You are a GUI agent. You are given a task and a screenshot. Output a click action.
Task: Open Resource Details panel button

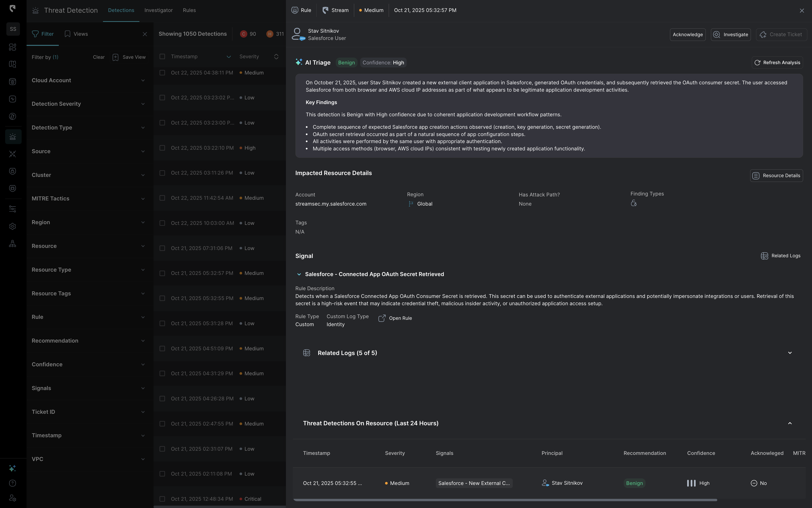click(776, 176)
